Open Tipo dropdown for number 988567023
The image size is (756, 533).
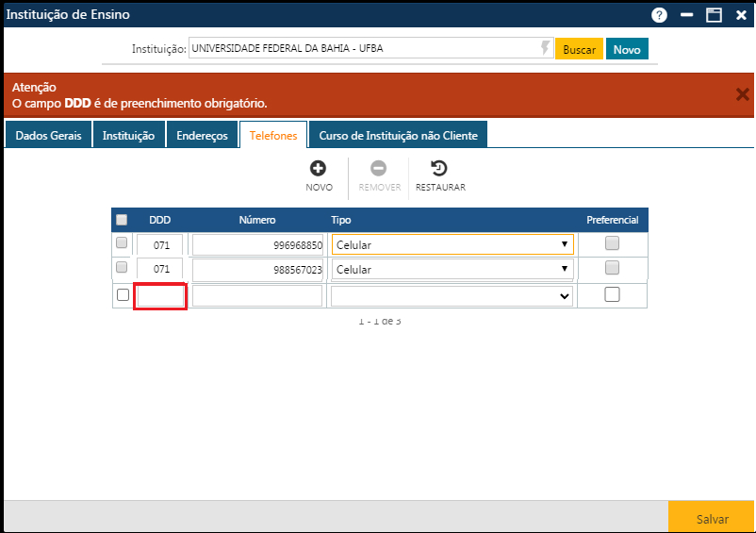452,269
